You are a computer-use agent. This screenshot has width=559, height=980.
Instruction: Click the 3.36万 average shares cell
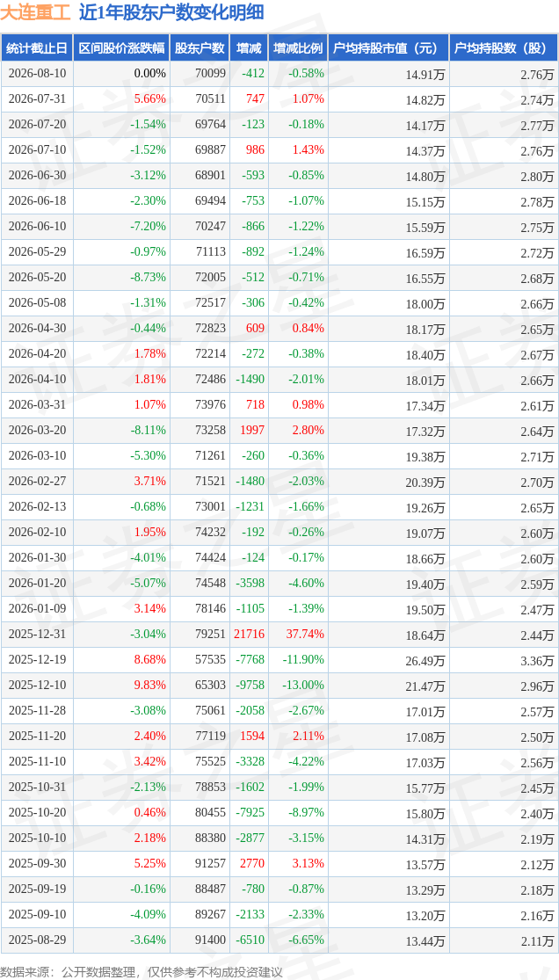coord(537,660)
